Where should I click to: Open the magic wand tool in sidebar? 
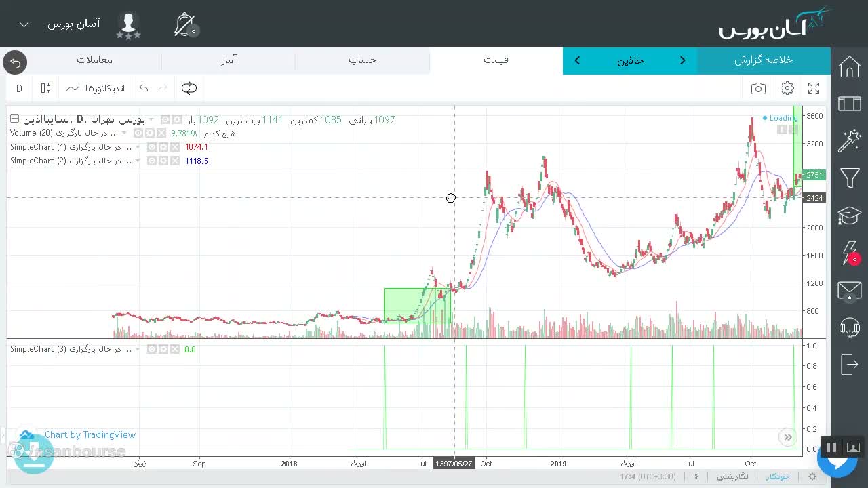[850, 141]
